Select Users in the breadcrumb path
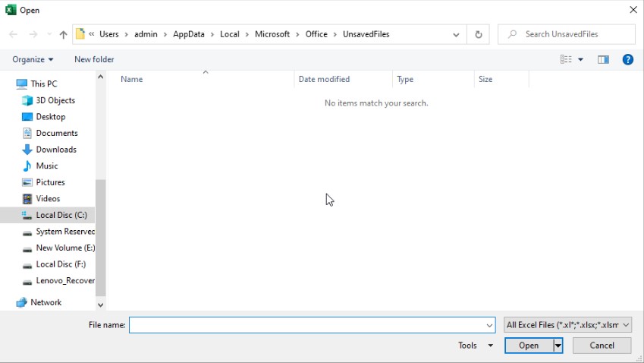 pos(108,34)
